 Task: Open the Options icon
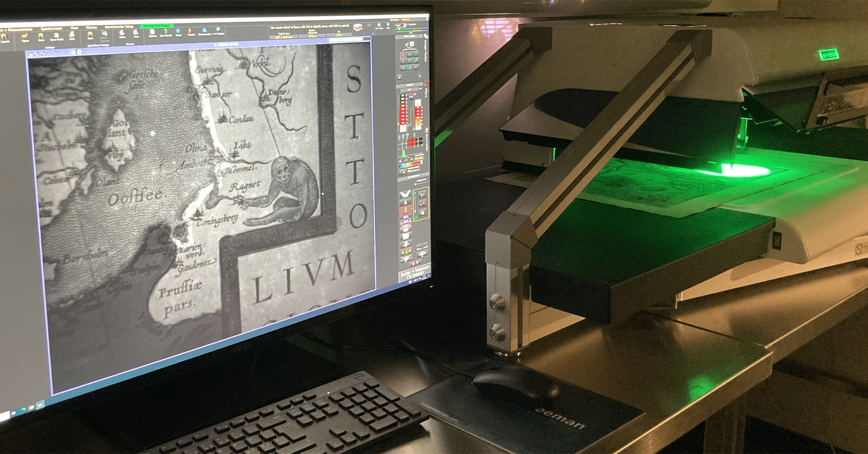point(152,33)
